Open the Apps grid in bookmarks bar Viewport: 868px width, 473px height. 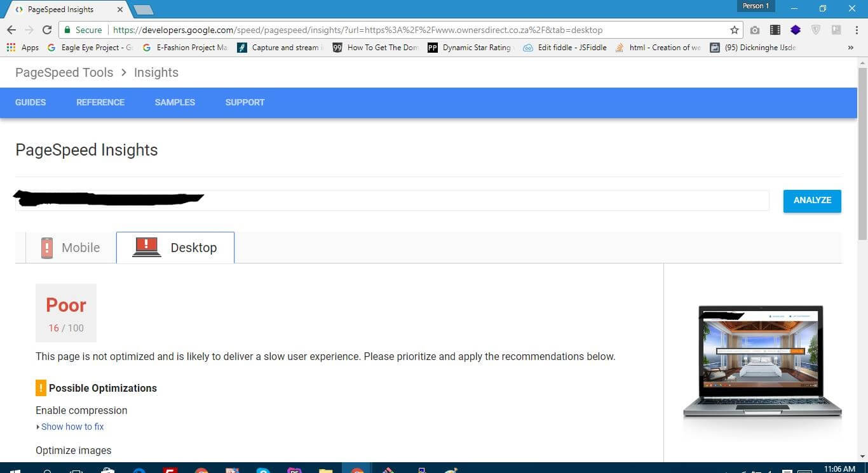23,48
